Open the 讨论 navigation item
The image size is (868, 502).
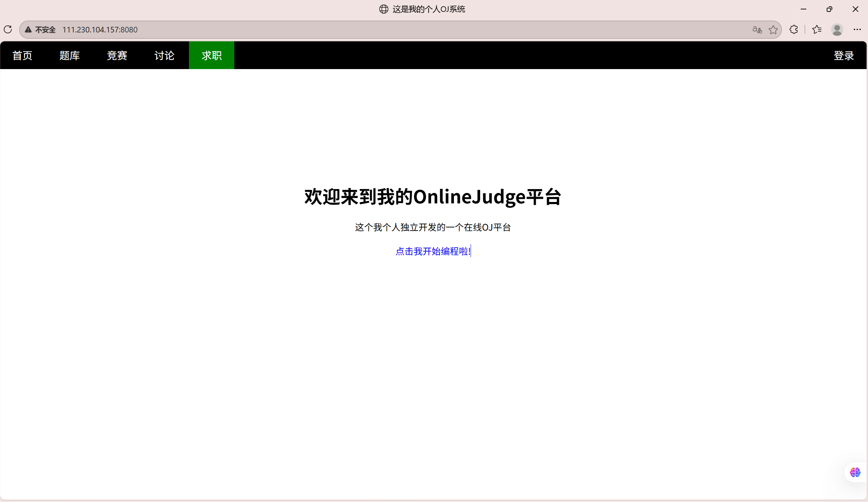[164, 55]
